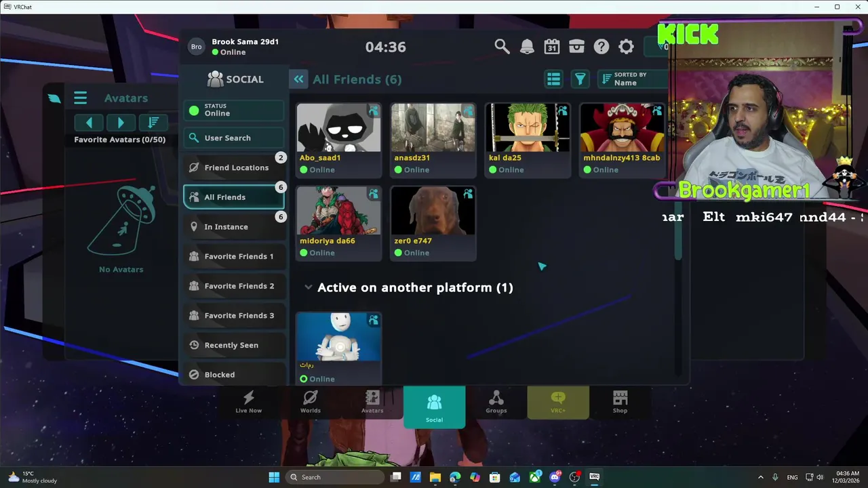This screenshot has height=488, width=868.
Task: Show hidden system tray icons
Action: pos(760,477)
